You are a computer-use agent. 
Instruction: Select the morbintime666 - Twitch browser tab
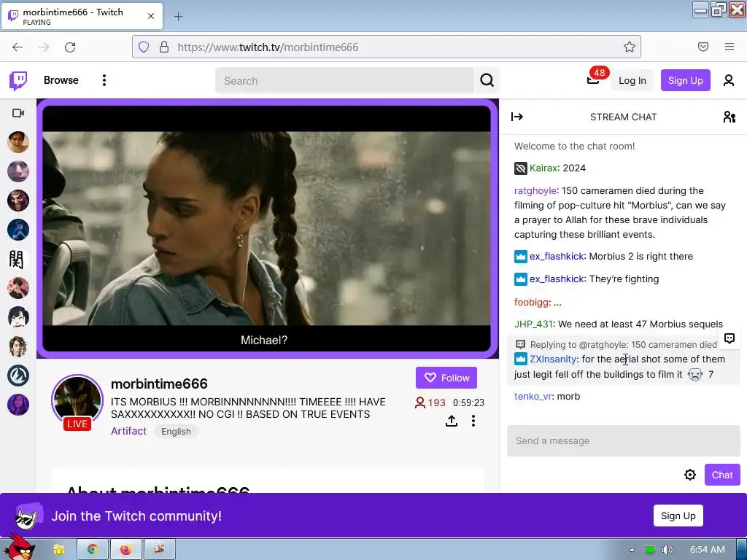(x=82, y=16)
